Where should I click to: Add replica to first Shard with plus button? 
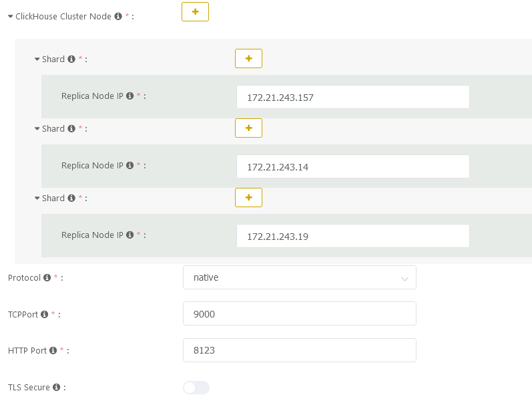pyautogui.click(x=248, y=58)
